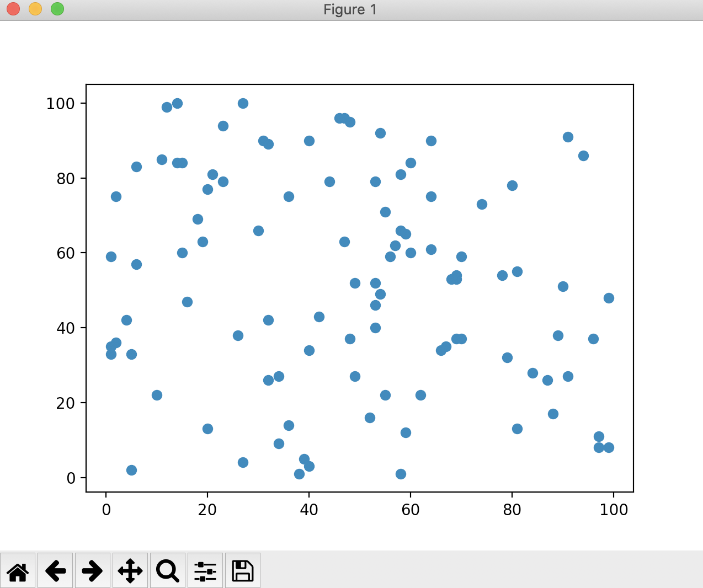Viewport: 703px width, 588px height.
Task: Click y-axis tick label 40
Action: point(65,328)
